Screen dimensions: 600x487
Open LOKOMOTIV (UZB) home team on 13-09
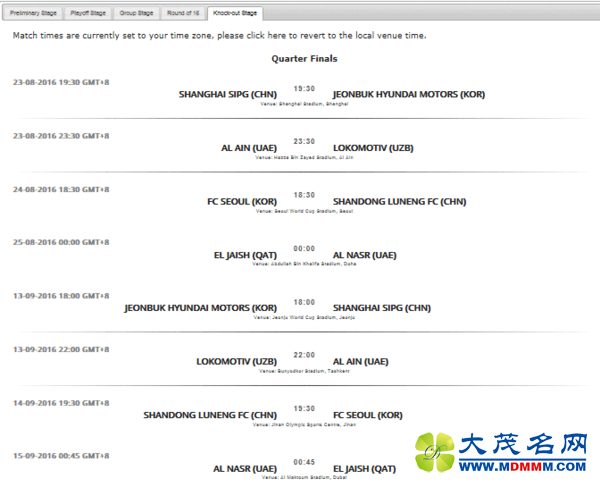tap(236, 361)
